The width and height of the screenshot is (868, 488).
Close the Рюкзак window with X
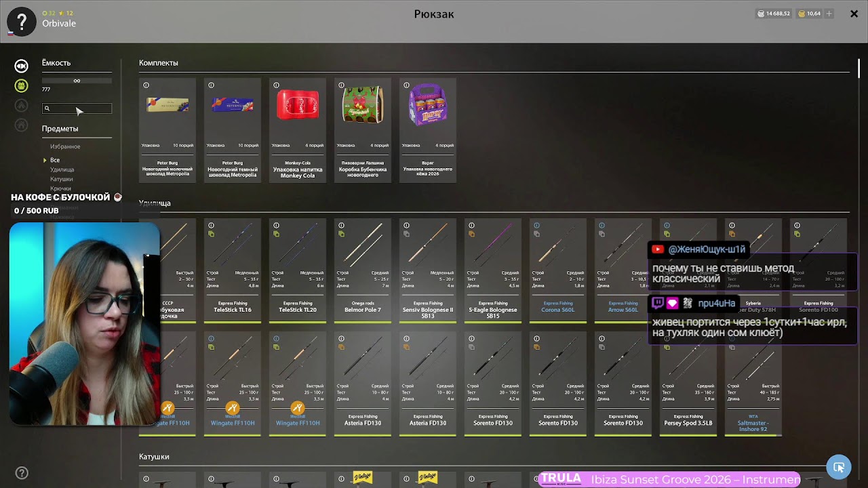(x=854, y=14)
